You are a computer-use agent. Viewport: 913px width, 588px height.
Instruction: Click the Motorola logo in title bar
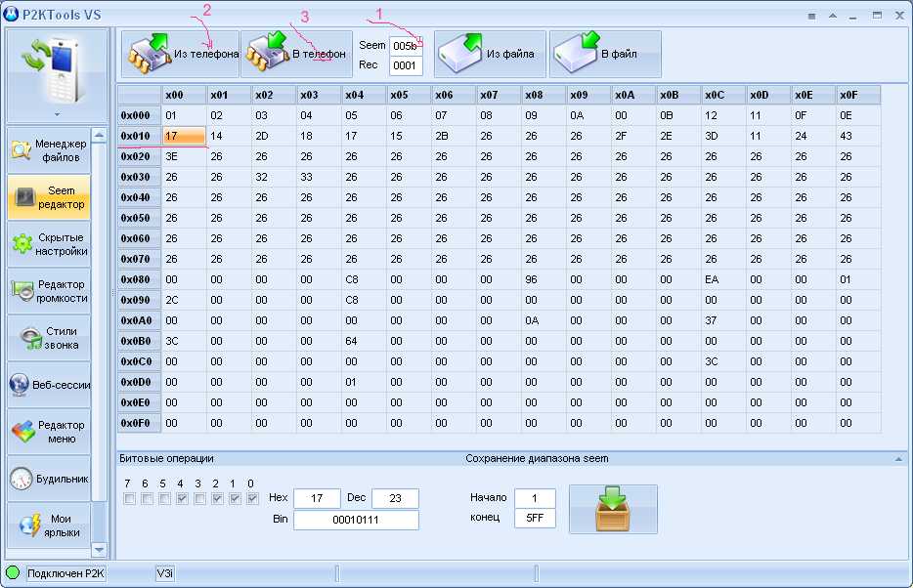point(11,14)
